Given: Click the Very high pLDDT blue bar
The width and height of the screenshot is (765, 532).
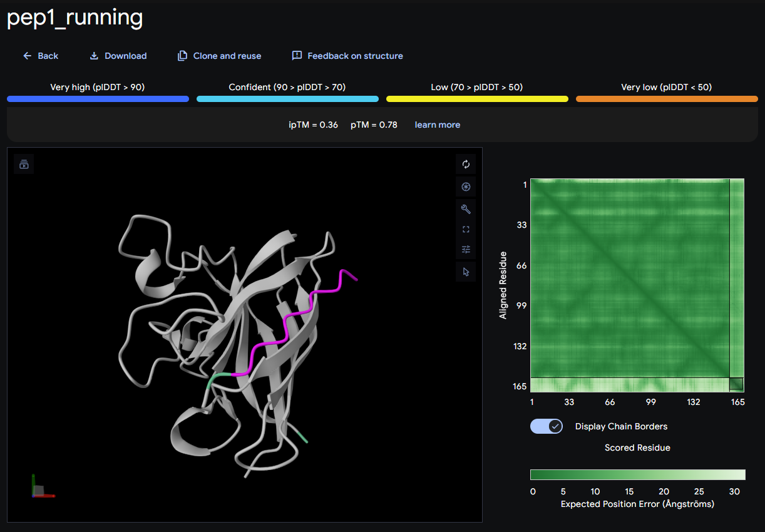Looking at the screenshot, I should tap(98, 99).
